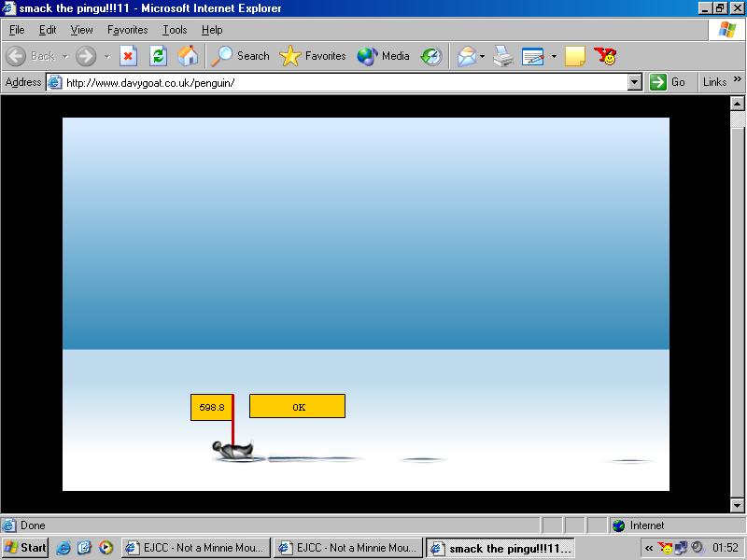The width and height of the screenshot is (747, 560).
Task: Click the Internet zone label
Action: tap(646, 525)
